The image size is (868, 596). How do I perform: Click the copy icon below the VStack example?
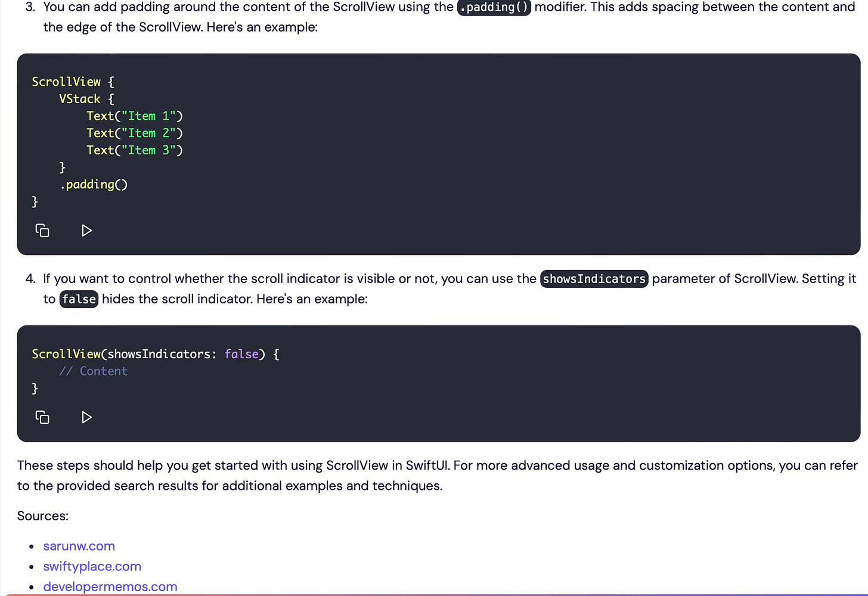[42, 231]
